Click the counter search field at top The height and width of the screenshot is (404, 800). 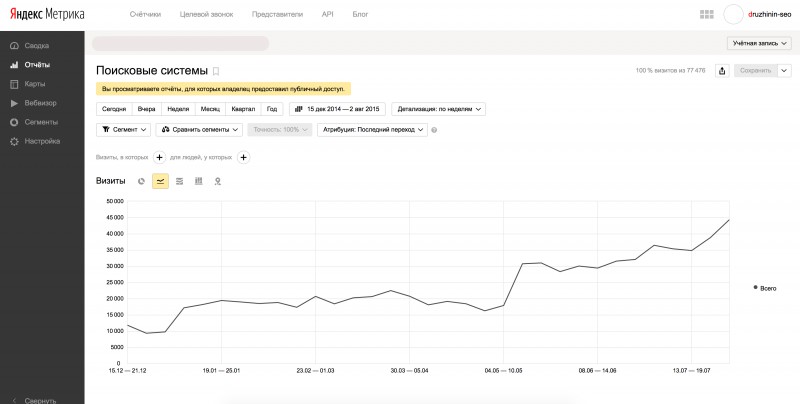pyautogui.click(x=180, y=43)
